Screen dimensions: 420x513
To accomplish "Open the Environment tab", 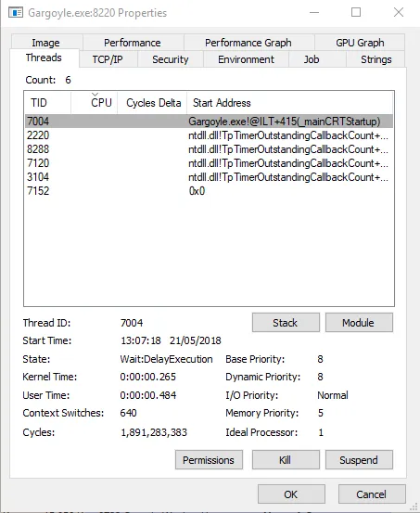I will point(246,59).
